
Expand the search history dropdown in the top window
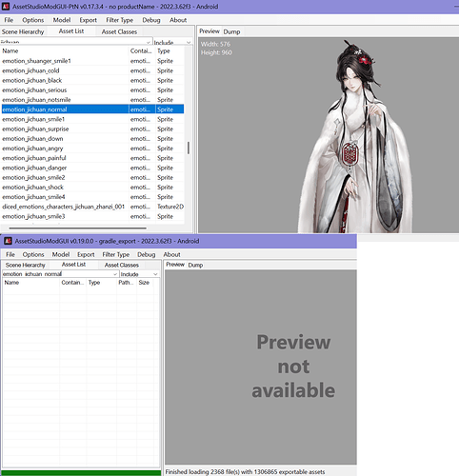pos(149,42)
